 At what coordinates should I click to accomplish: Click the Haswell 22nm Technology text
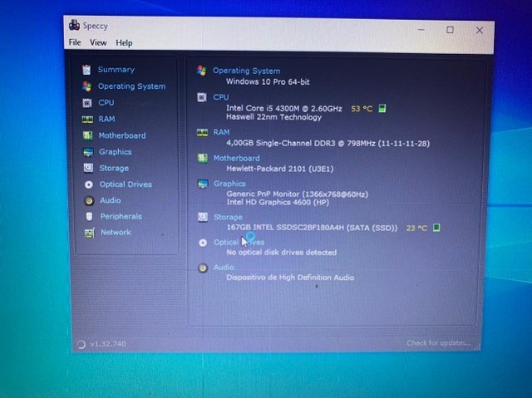click(273, 117)
